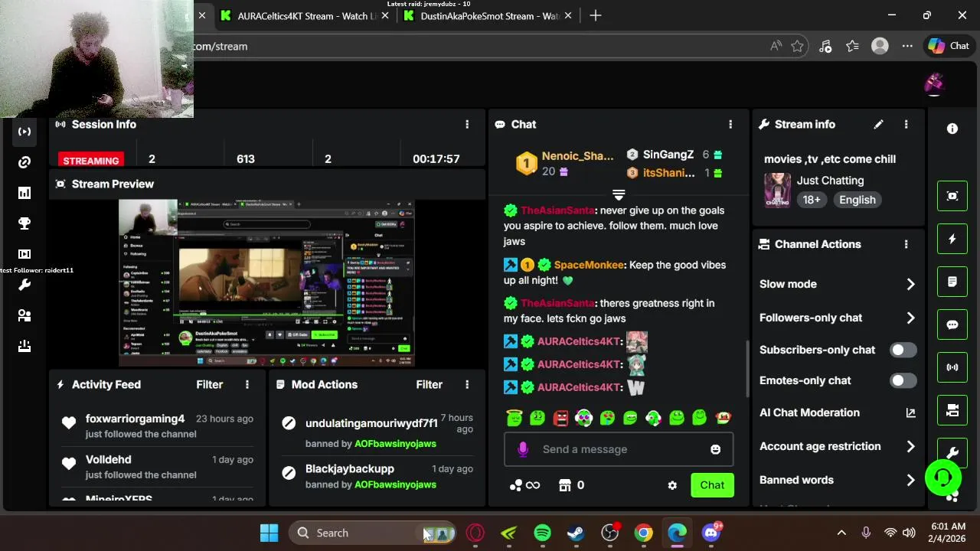980x551 pixels.
Task: Open Mod Actions three-dot menu
Action: [x=467, y=384]
